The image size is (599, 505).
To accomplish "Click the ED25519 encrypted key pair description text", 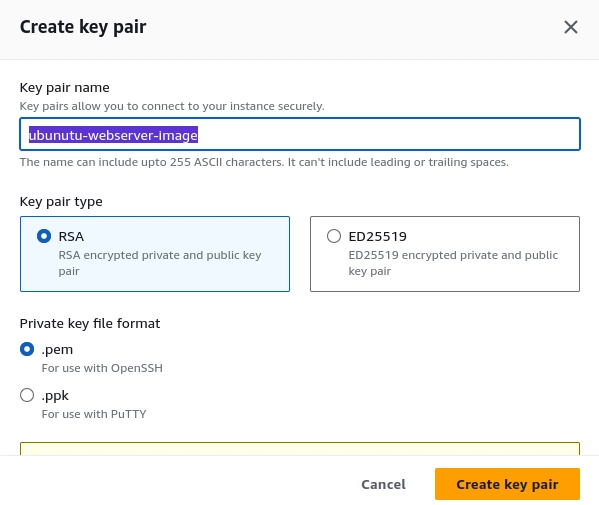I will 453,263.
